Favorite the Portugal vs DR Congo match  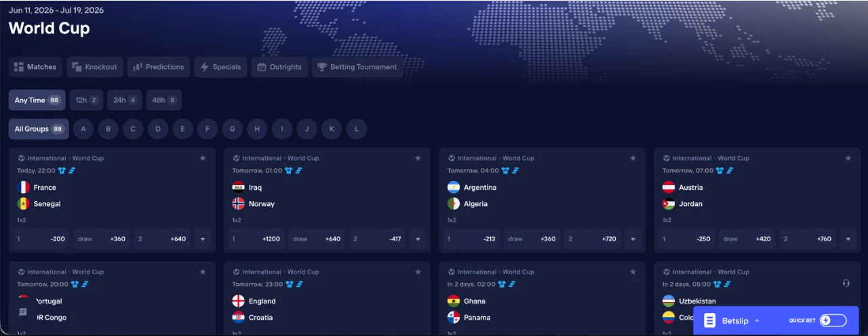203,272
